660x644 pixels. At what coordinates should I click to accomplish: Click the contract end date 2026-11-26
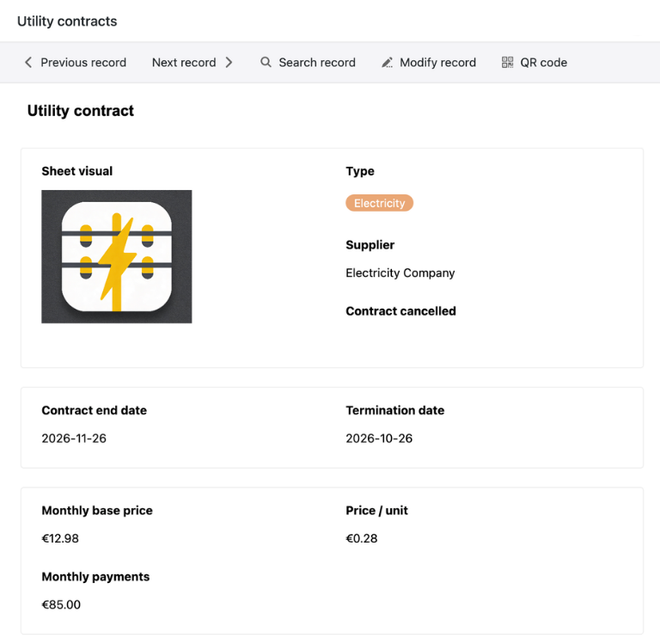tap(74, 439)
